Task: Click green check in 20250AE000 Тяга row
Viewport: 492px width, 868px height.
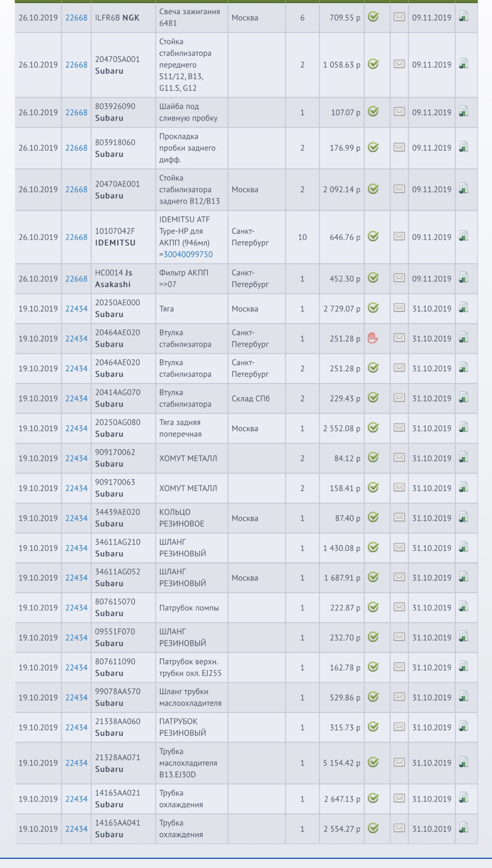Action: coord(373,308)
